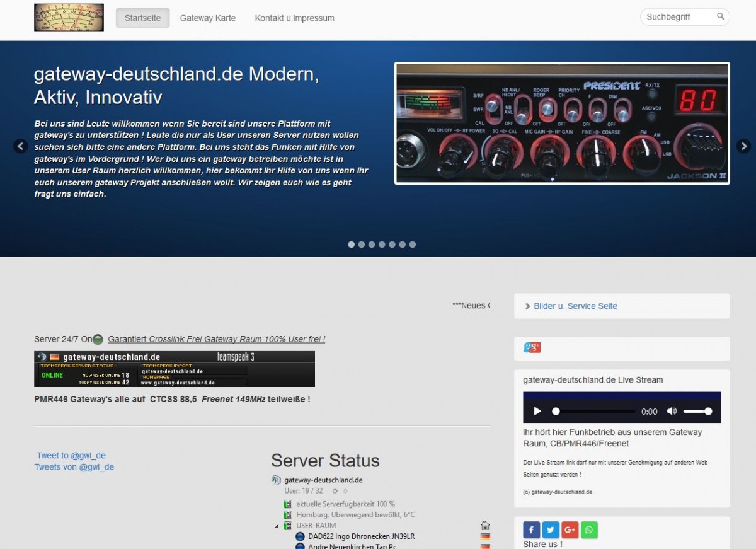This screenshot has height=549, width=756.
Task: Click the live stream seek bar
Action: pos(593,412)
